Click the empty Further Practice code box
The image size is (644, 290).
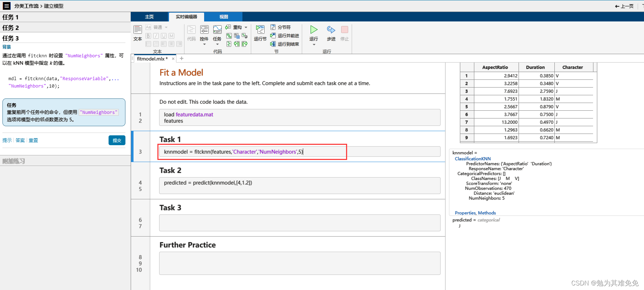(x=300, y=263)
